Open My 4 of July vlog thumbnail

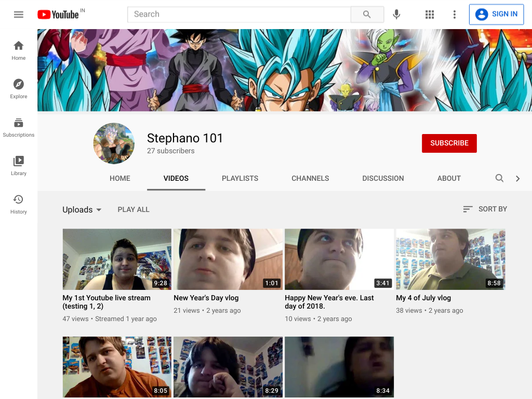click(x=450, y=259)
